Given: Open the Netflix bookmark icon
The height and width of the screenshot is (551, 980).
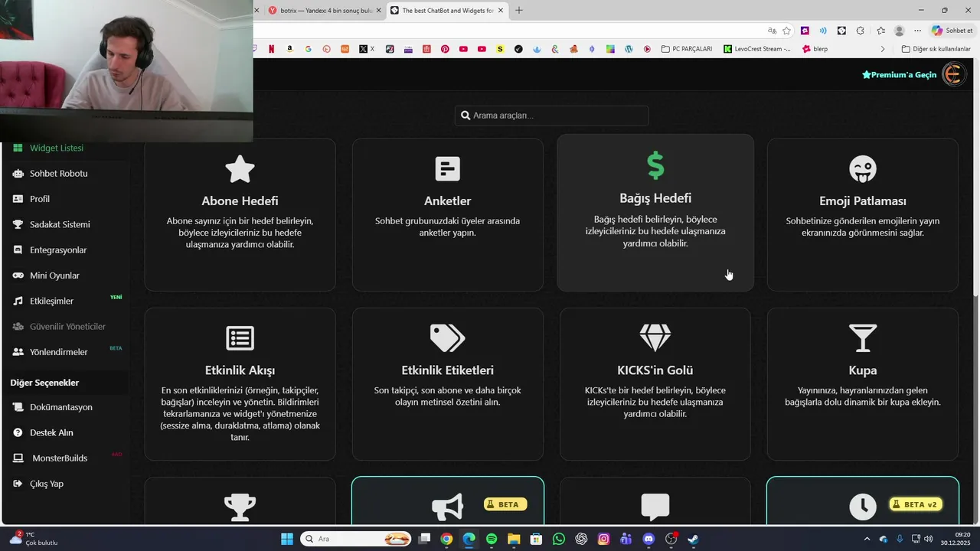Looking at the screenshot, I should point(272,49).
